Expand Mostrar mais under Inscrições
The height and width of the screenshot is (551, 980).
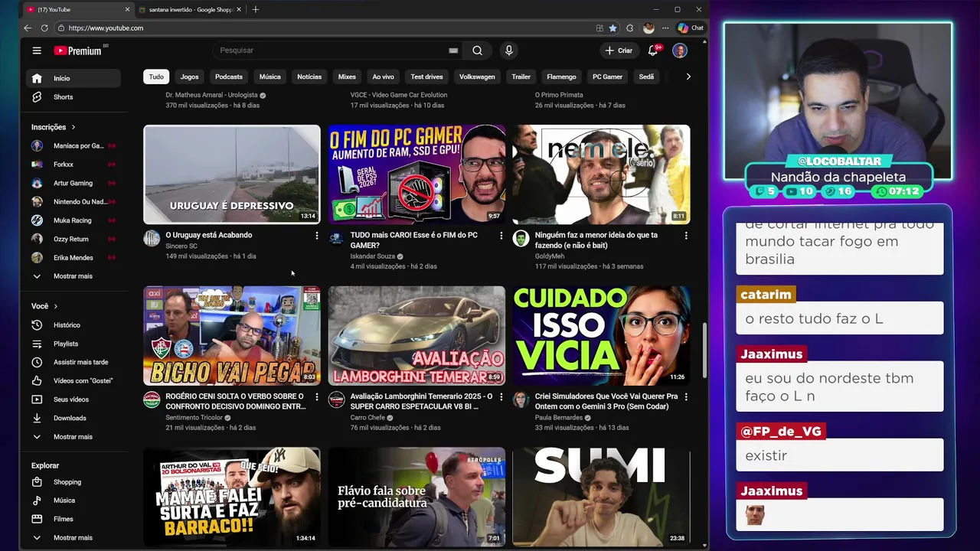click(74, 276)
